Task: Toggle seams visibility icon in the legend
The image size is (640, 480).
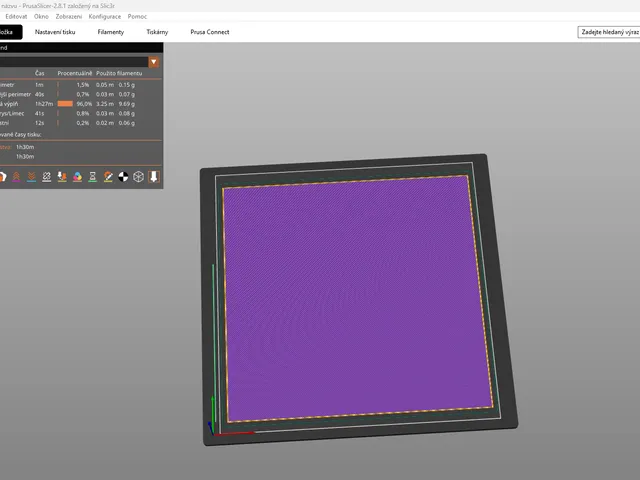Action: tap(47, 177)
